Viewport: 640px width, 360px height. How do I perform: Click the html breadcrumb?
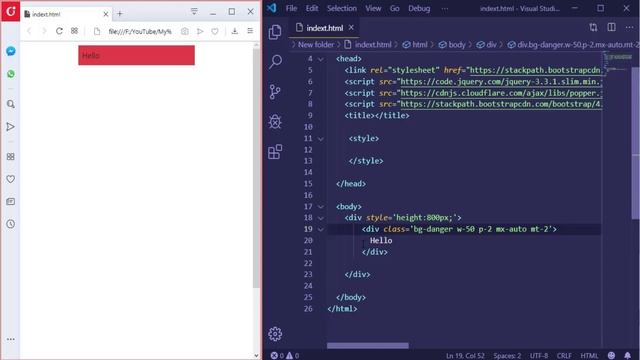415,44
